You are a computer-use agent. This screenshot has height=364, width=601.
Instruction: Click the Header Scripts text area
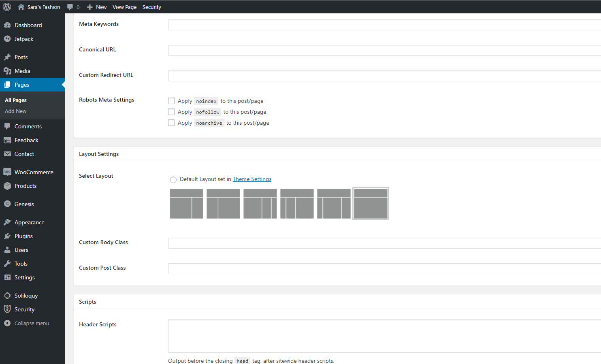(x=385, y=336)
